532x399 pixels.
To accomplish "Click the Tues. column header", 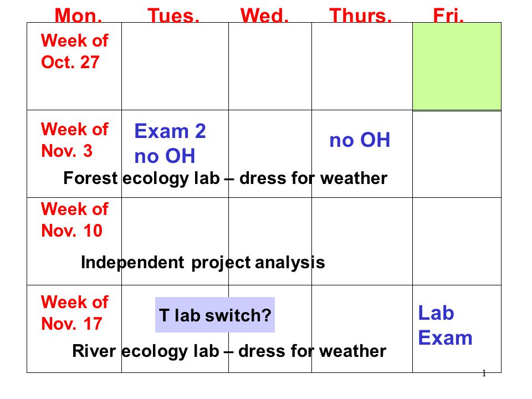I will 173,16.
